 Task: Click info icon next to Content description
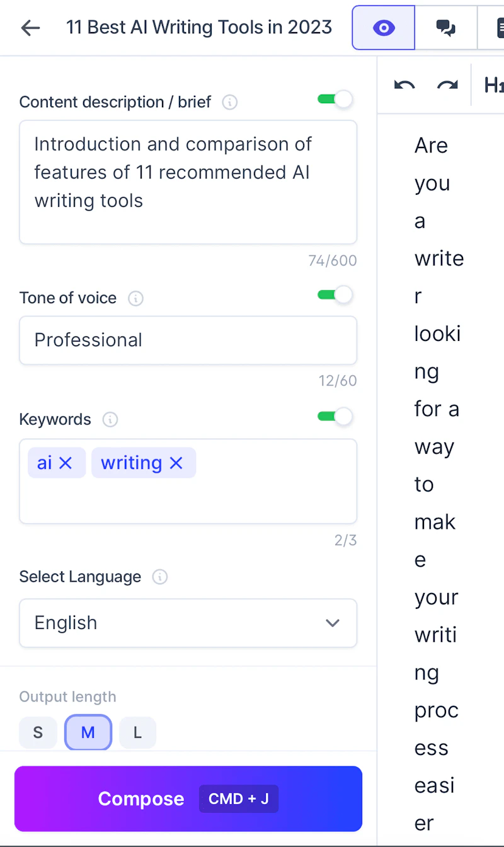[230, 102]
